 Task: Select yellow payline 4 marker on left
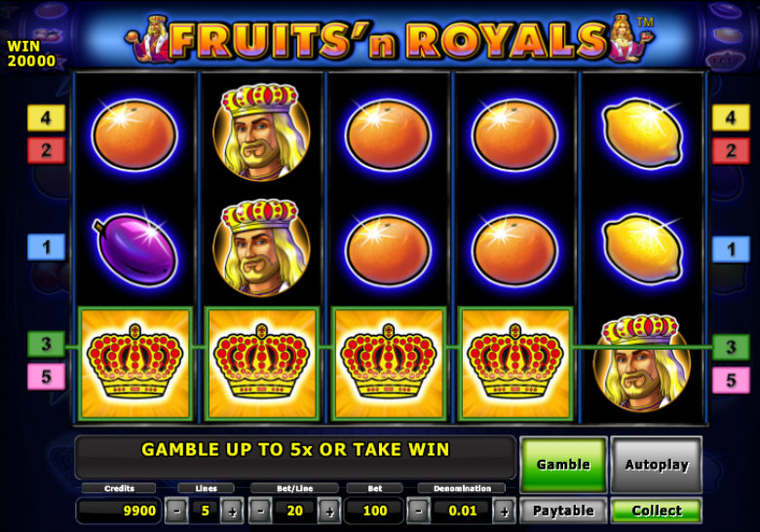pos(46,118)
